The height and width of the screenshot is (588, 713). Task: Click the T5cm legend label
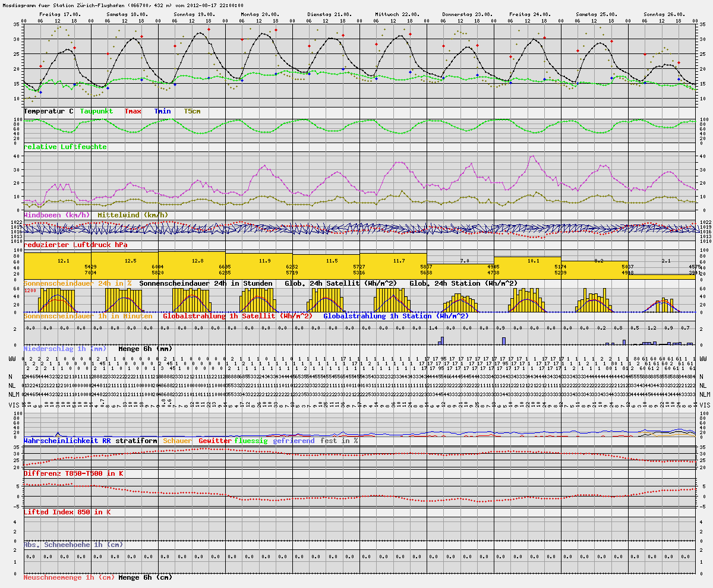(x=192, y=111)
